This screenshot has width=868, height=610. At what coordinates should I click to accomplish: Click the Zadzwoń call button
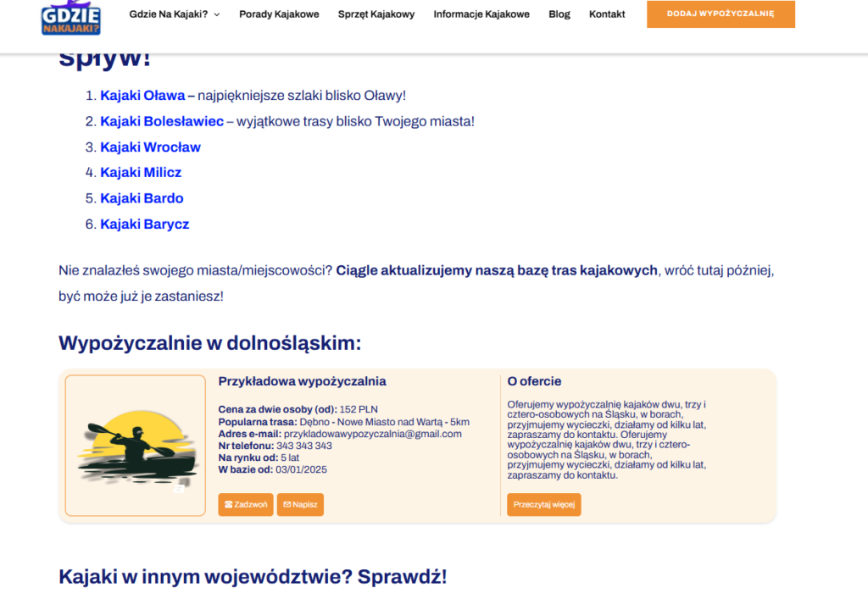point(246,505)
